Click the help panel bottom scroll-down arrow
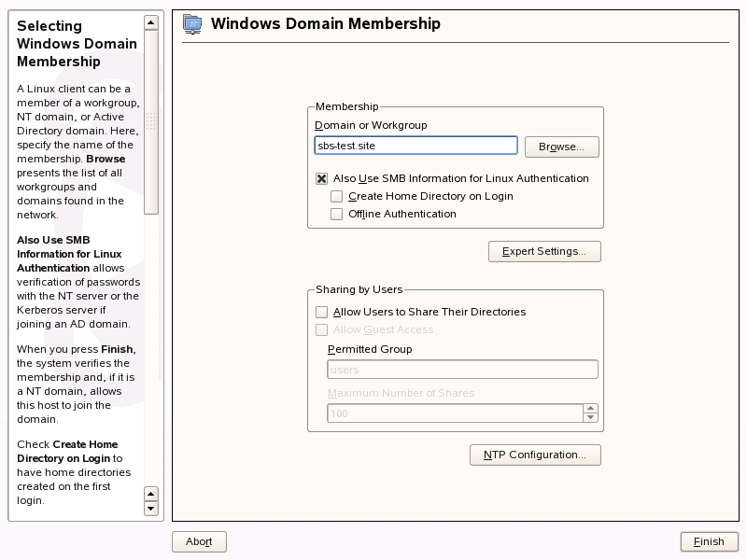Viewport: 747px width, 560px height. point(151,509)
